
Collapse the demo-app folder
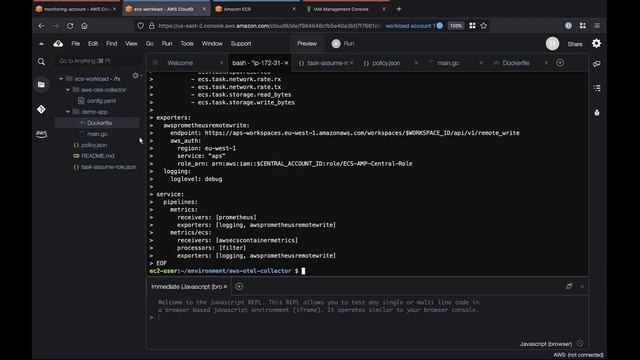68,112
